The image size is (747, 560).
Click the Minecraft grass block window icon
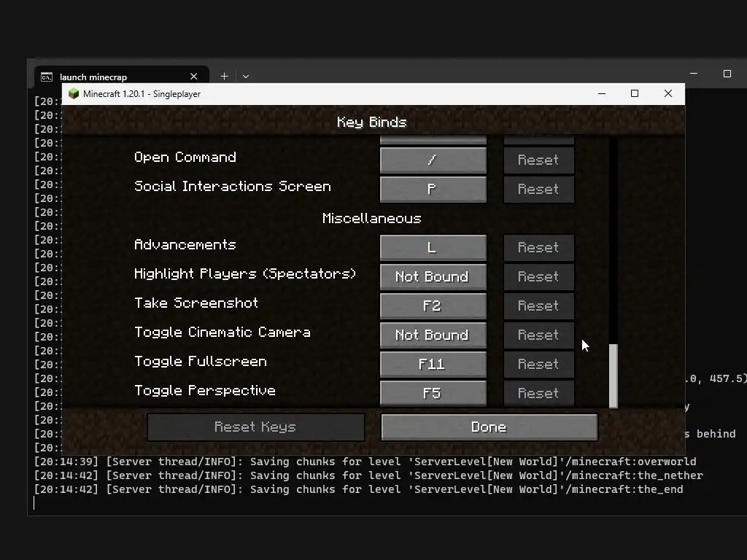[74, 94]
